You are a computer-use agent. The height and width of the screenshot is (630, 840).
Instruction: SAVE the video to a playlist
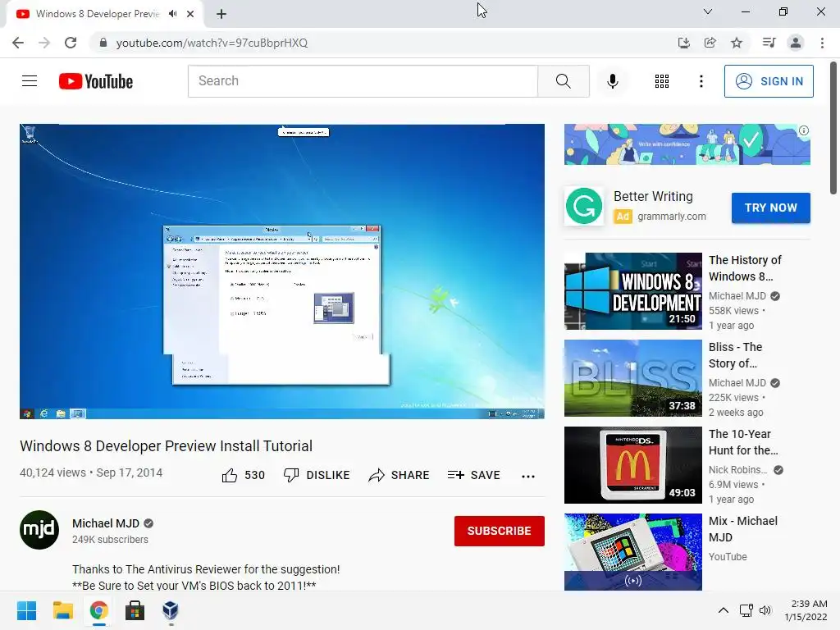(473, 475)
